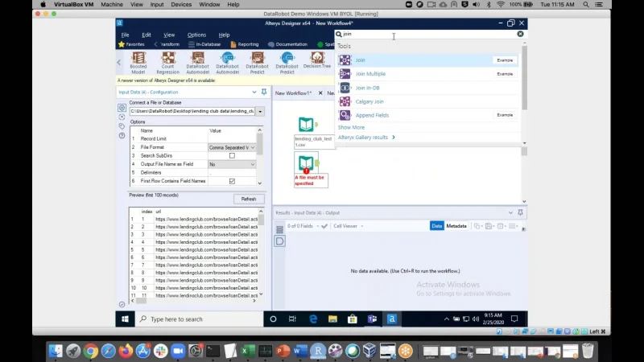Select the brown DataRobot Predict tool
The height and width of the screenshot is (362, 644).
coord(257,58)
